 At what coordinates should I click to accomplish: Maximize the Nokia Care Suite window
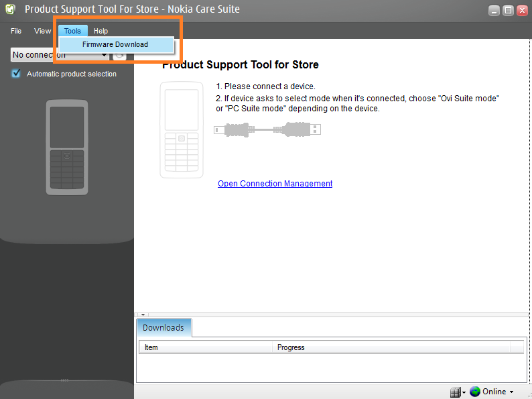(508, 11)
